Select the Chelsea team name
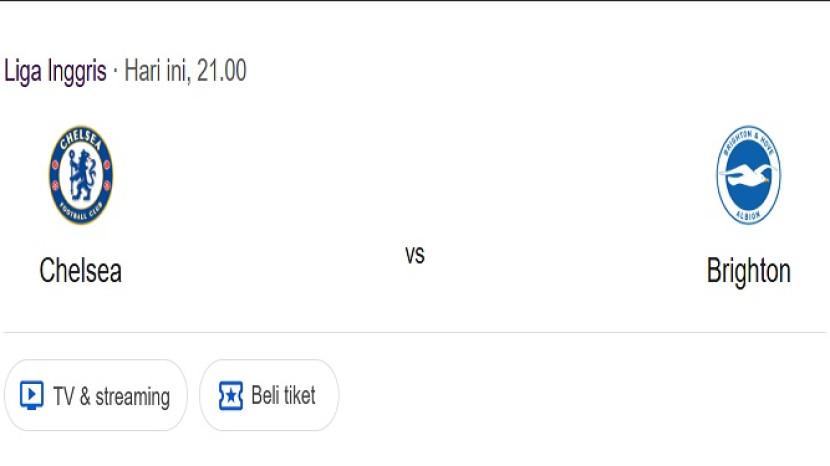 tap(80, 271)
